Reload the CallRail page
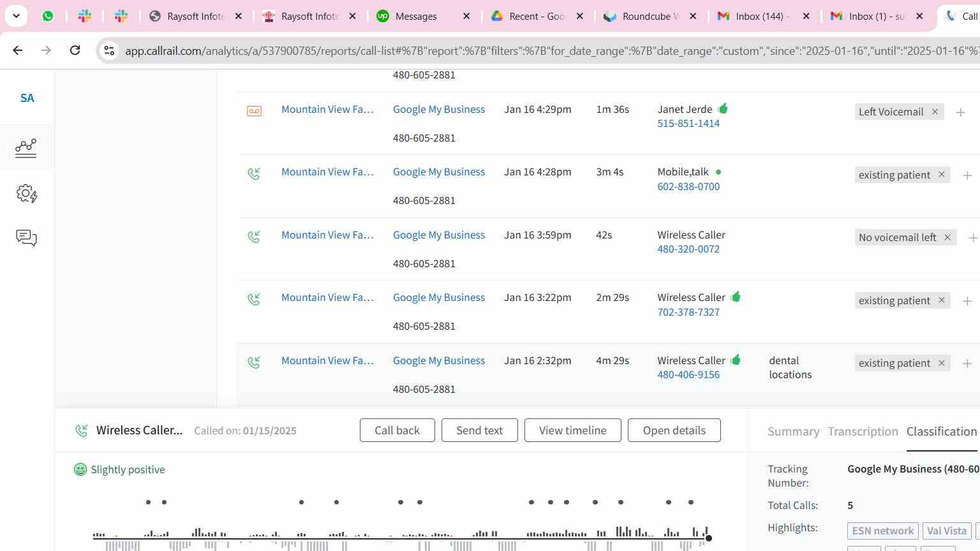Viewport: 980px width, 551px height. pos(75,50)
